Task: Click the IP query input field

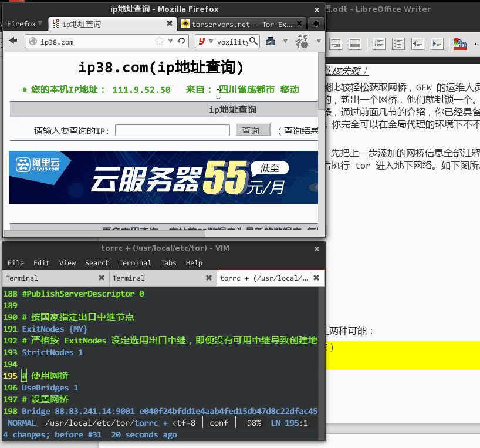Action: click(173, 130)
